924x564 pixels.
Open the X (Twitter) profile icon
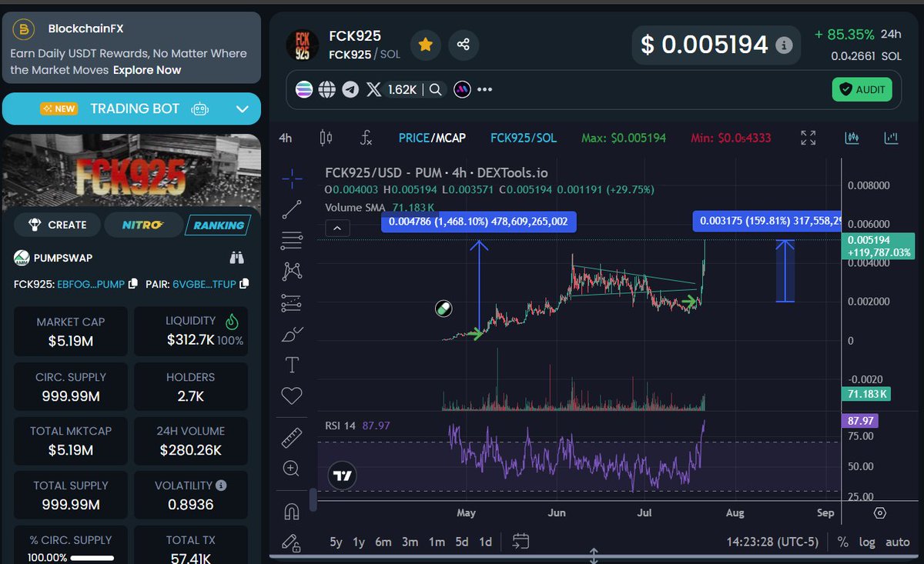pyautogui.click(x=374, y=89)
